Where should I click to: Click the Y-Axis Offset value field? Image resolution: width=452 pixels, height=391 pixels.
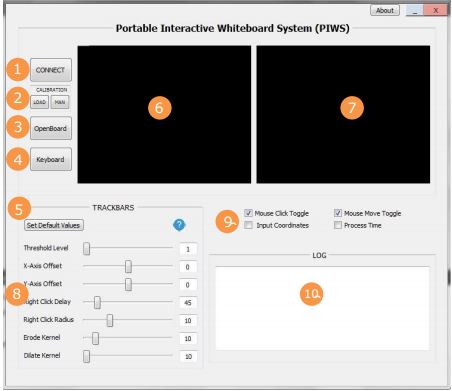188,285
